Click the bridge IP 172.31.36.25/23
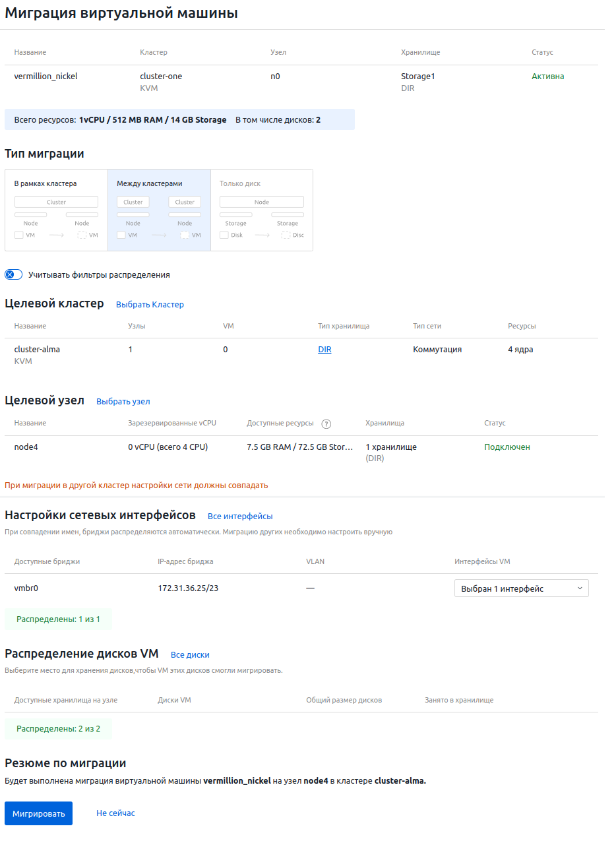Screen dimensions: 616x849 pos(188,588)
